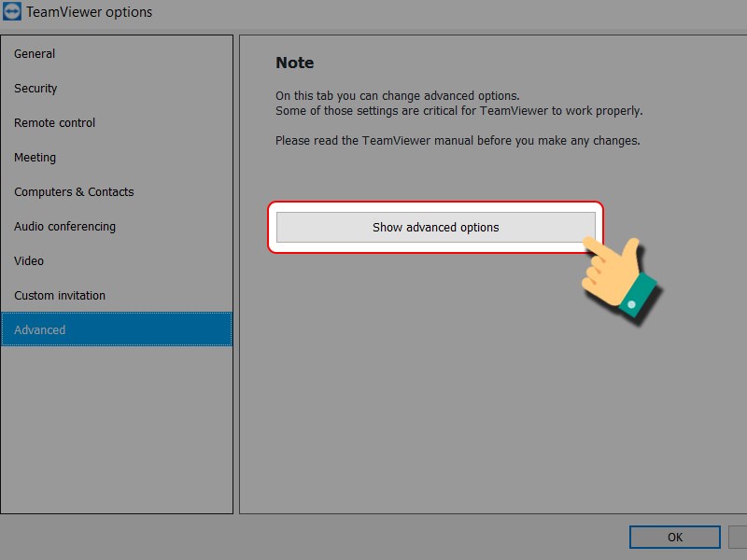Screen dimensions: 747x560
Task: Open the Meeting options category
Action: [x=116, y=158]
